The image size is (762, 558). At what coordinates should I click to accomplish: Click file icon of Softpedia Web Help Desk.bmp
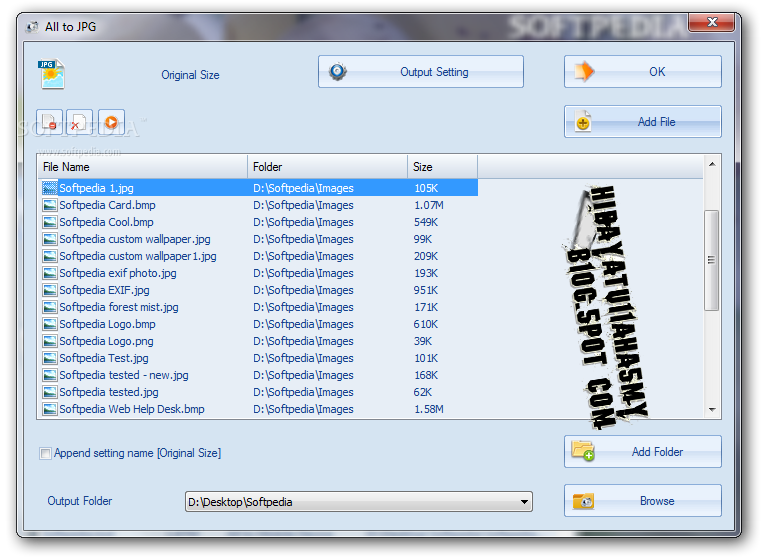50,409
